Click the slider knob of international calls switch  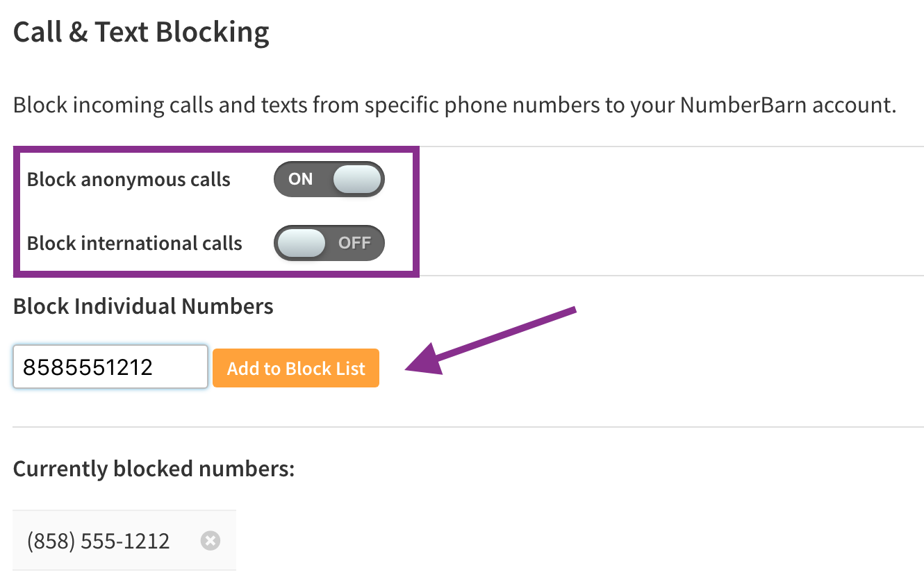[301, 243]
